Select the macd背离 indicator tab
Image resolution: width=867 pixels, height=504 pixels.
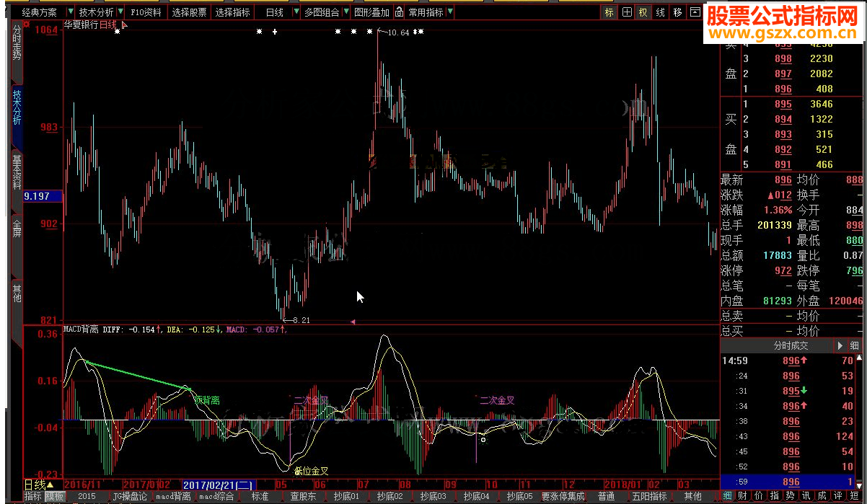point(173,497)
